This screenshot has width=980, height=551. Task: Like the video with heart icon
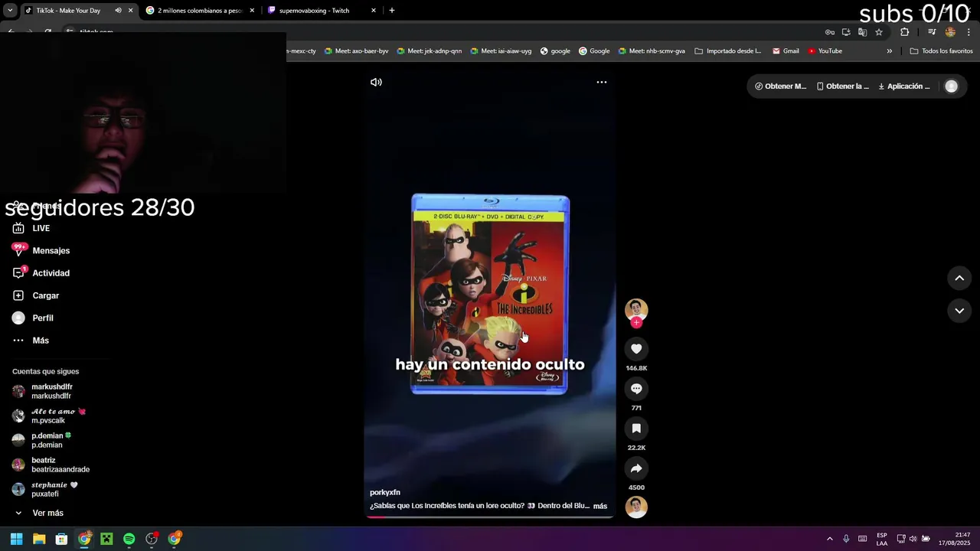636,349
